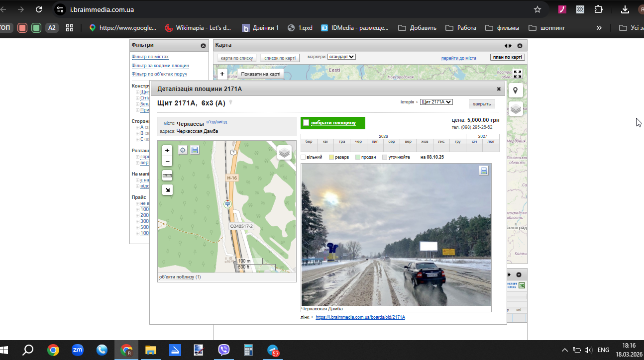Center the mini-map on the board location
This screenshot has height=360, width=644.
click(183, 150)
